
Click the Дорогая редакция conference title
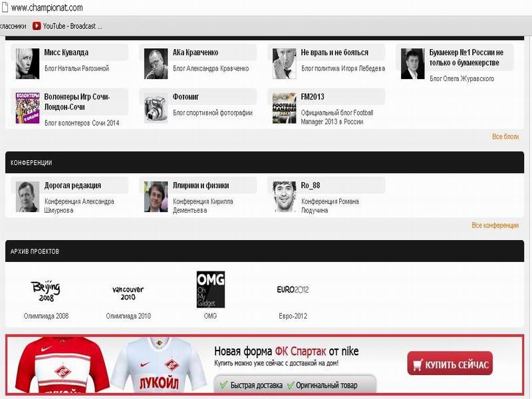tap(72, 186)
